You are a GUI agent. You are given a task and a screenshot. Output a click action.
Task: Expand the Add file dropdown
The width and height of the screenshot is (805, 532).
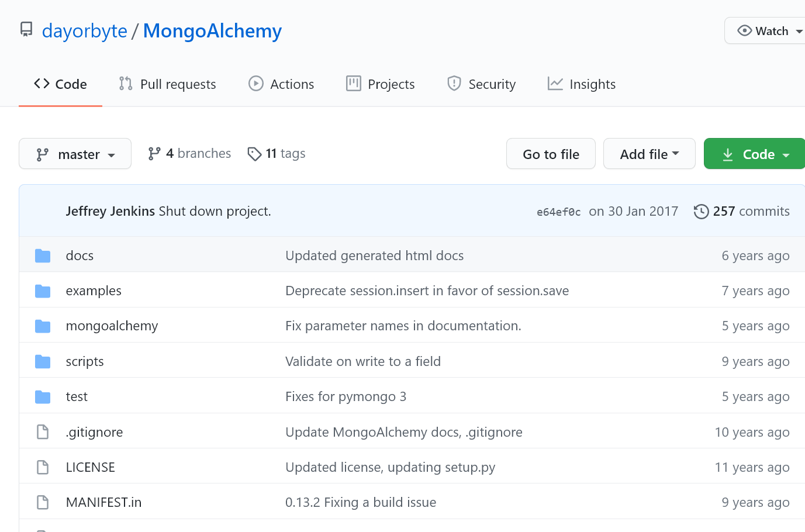coord(649,154)
